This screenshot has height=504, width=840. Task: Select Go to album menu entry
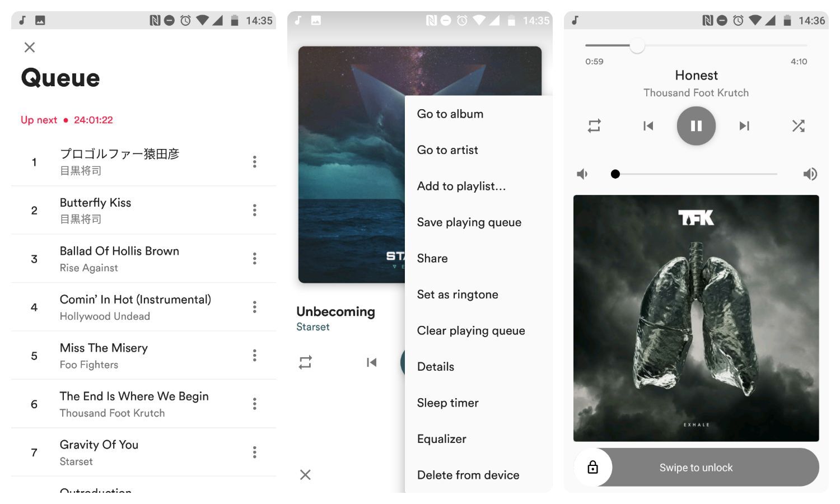[450, 114]
